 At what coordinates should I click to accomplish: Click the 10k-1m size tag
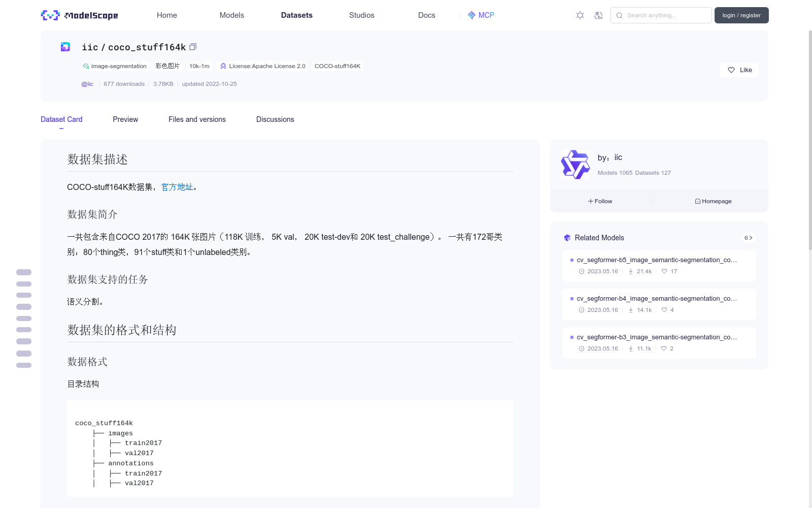199,66
